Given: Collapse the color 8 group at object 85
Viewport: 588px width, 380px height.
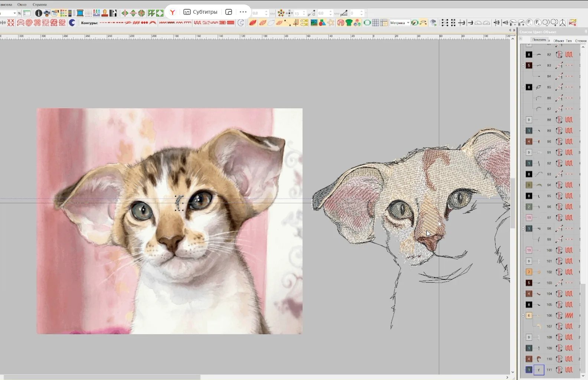Looking at the screenshot, I should pos(523,87).
